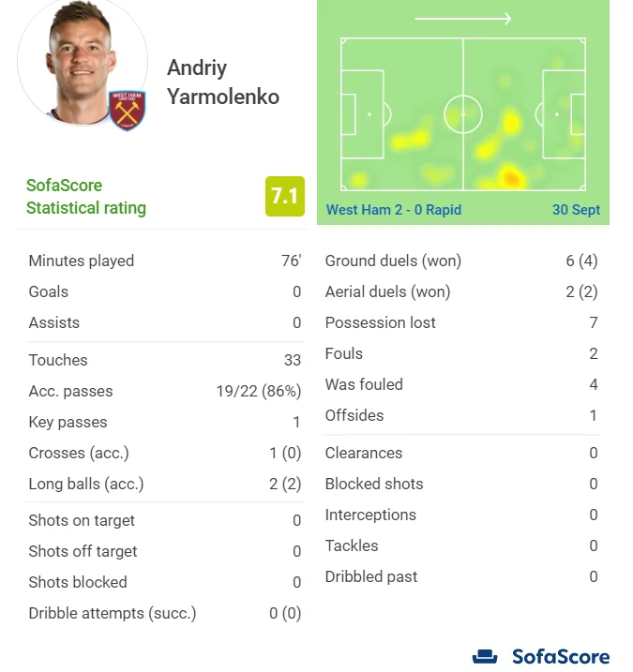
Task: Click the SofaScore brand text at bottom
Action: click(561, 656)
